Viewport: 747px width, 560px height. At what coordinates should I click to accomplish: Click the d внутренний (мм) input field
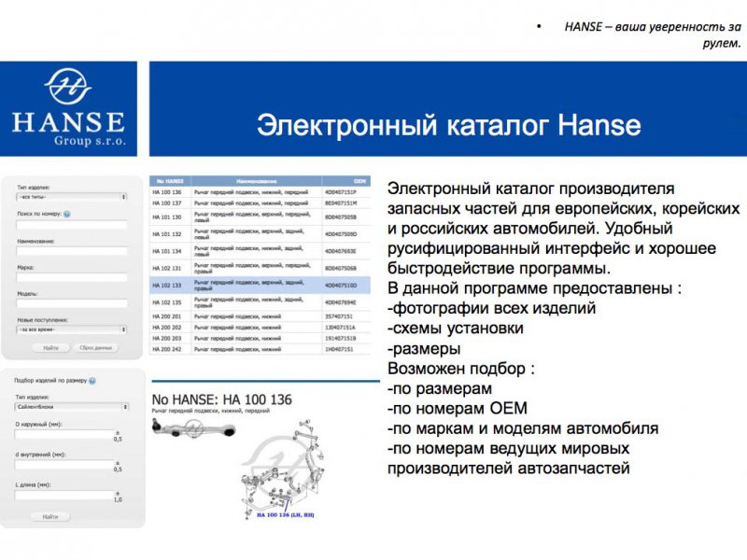click(x=64, y=465)
